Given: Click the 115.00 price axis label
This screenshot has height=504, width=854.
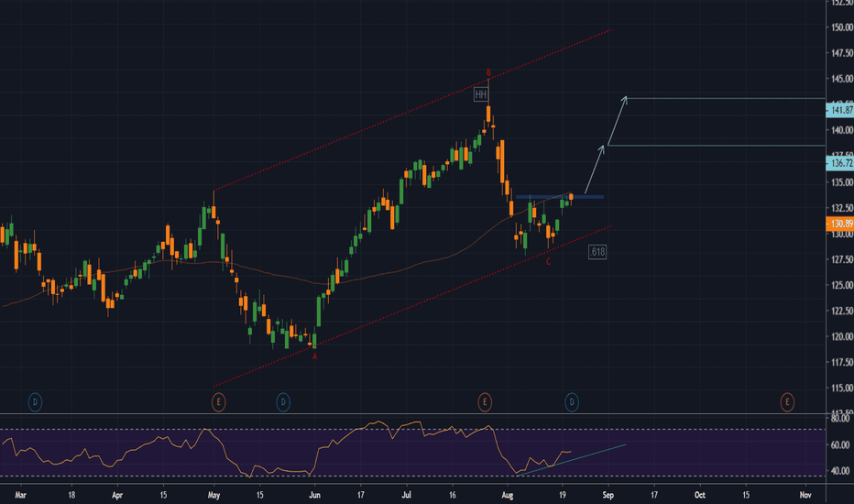Looking at the screenshot, I should pyautogui.click(x=842, y=388).
